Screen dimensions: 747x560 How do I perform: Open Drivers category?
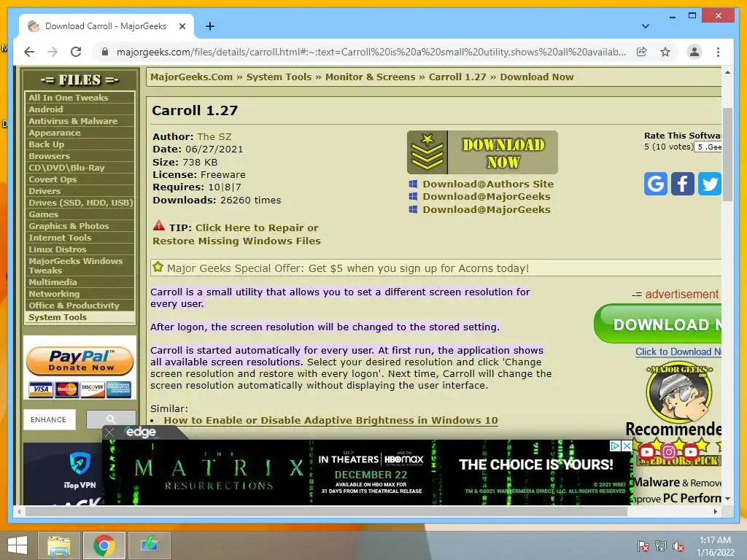(80, 191)
